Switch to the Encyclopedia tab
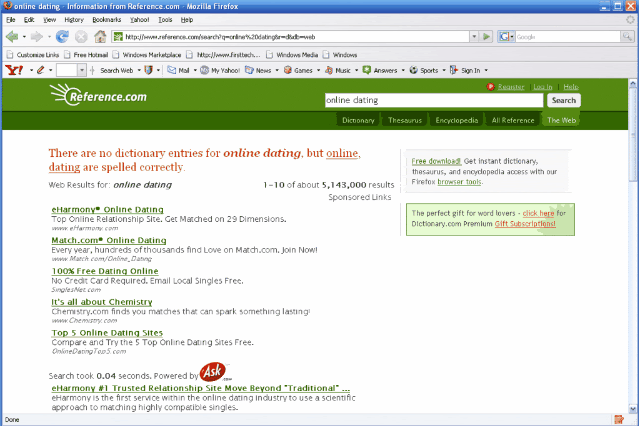 point(456,120)
